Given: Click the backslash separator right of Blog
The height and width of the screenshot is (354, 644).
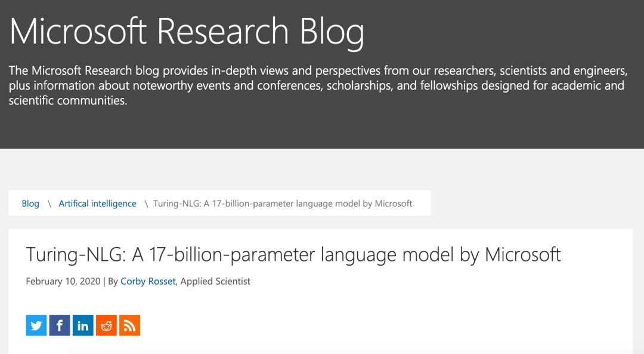Looking at the screenshot, I should (x=49, y=204).
